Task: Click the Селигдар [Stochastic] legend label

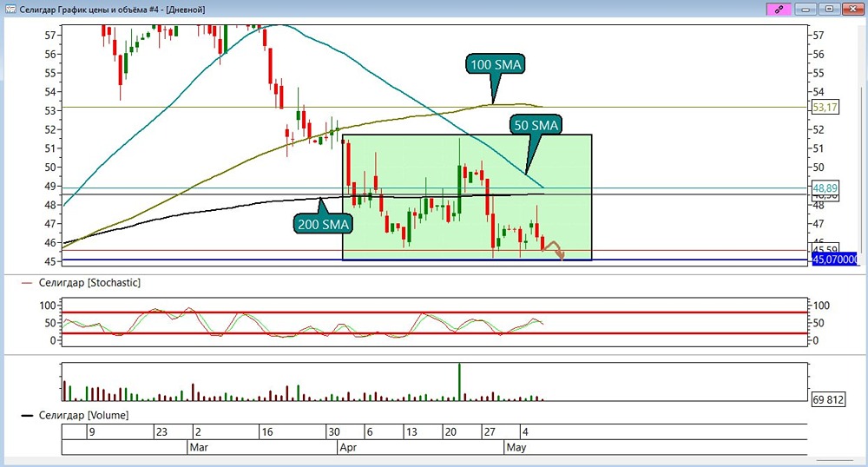Action: coord(89,283)
